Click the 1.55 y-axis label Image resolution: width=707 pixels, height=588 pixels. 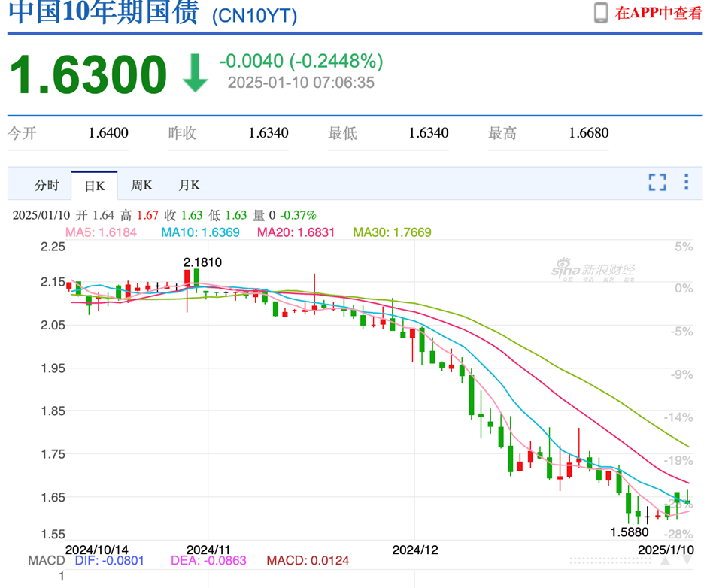tap(53, 535)
